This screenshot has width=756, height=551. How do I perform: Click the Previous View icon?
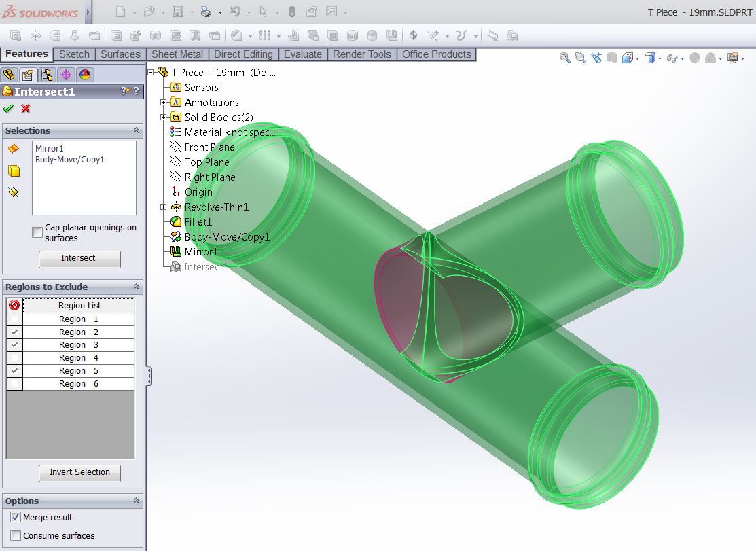[x=596, y=58]
